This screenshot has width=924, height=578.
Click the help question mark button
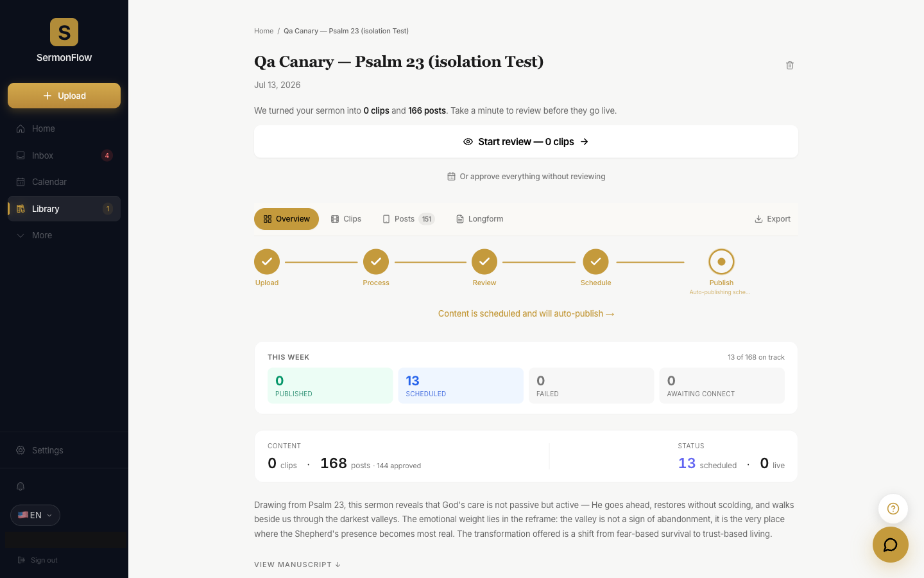(x=893, y=509)
